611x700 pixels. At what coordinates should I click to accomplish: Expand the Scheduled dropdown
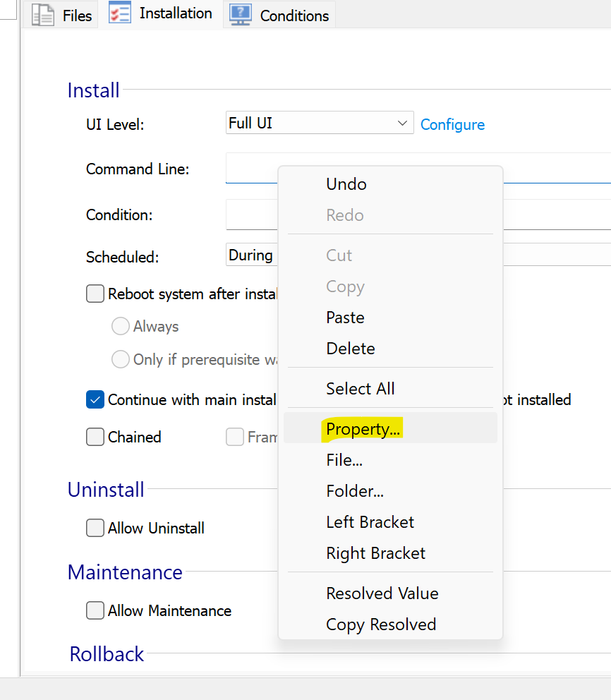click(252, 255)
